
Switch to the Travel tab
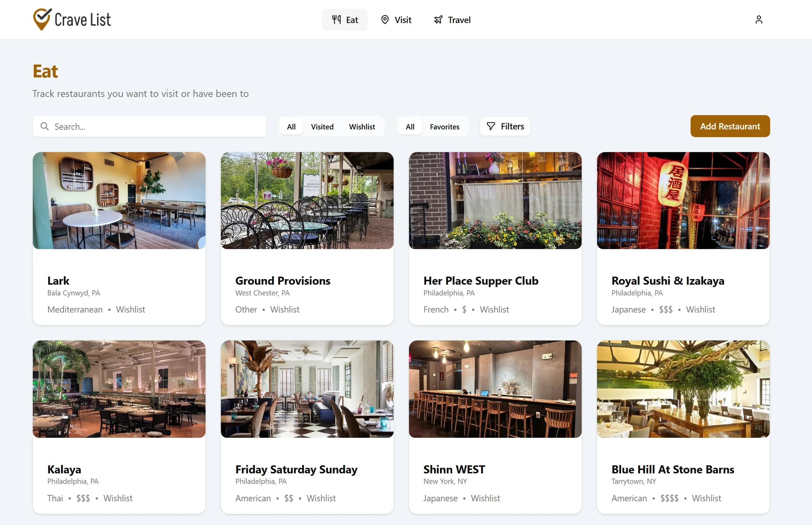[452, 20]
